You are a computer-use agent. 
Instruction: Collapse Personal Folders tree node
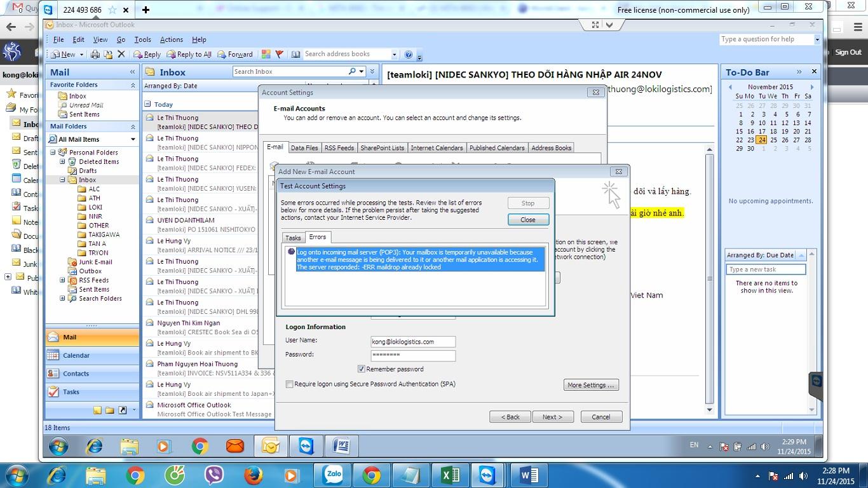click(53, 152)
